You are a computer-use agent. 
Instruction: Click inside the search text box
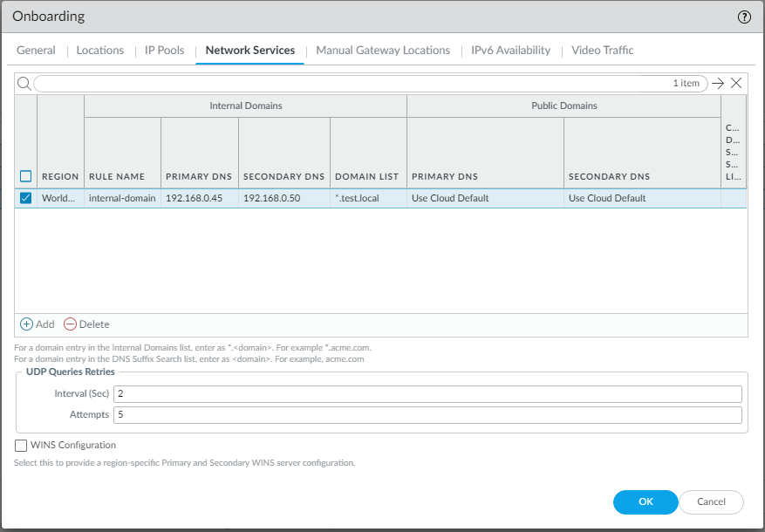pyautogui.click(x=349, y=84)
